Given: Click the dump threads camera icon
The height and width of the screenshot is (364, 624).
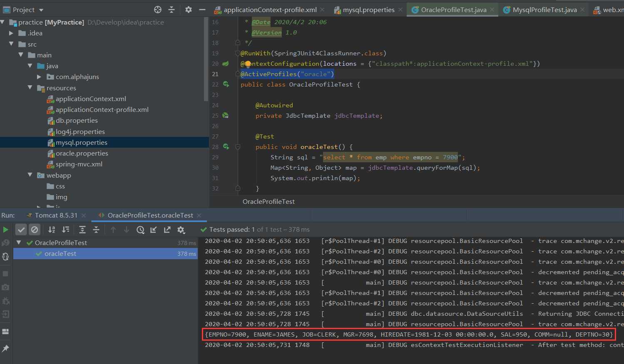Looking at the screenshot, I should 5,287.
